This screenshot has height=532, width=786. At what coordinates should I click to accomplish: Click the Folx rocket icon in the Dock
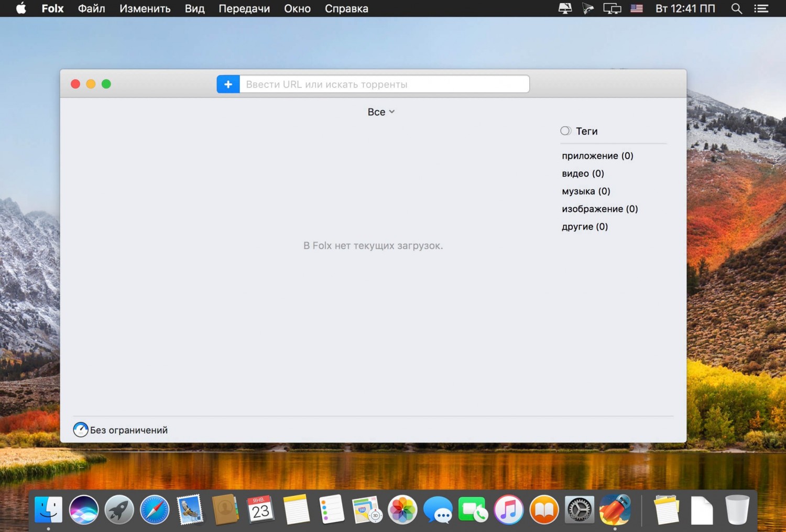615,509
